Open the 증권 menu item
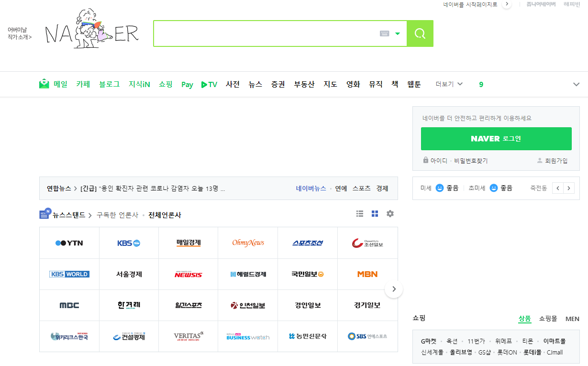 (x=278, y=84)
